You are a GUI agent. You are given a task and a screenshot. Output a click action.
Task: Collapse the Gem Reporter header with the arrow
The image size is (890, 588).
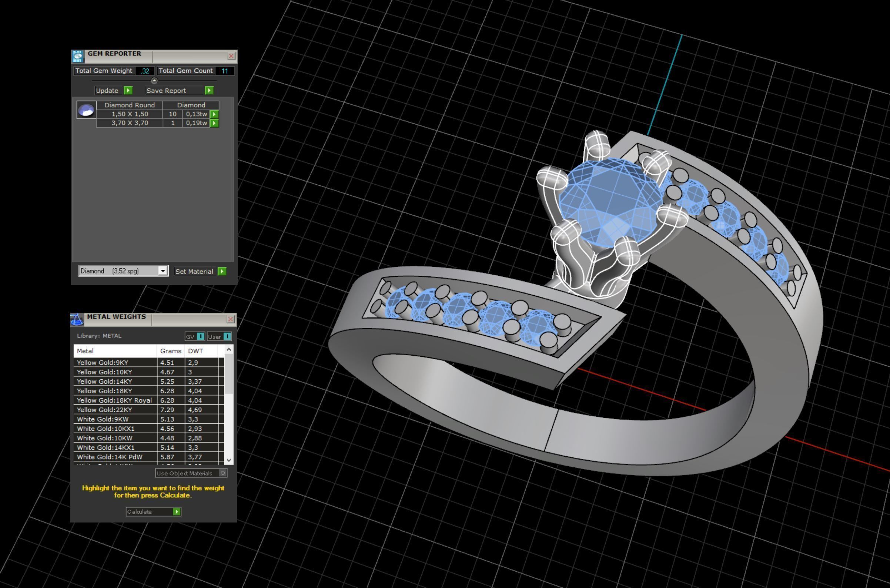(x=154, y=81)
